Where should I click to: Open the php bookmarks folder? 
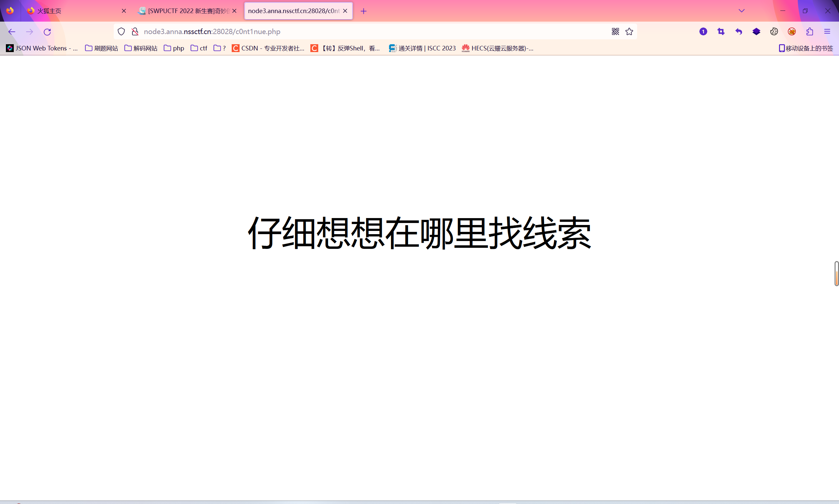point(174,48)
